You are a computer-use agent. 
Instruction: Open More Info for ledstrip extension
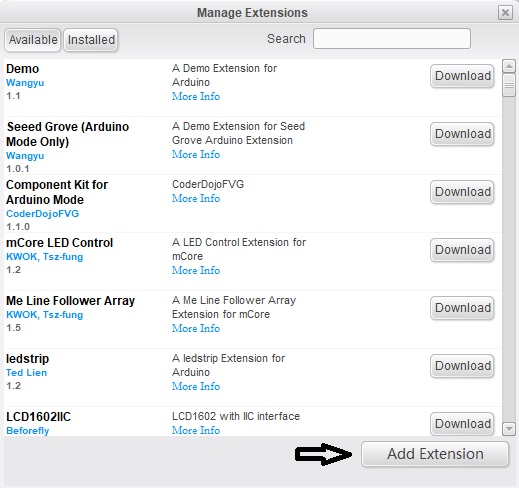click(x=196, y=386)
